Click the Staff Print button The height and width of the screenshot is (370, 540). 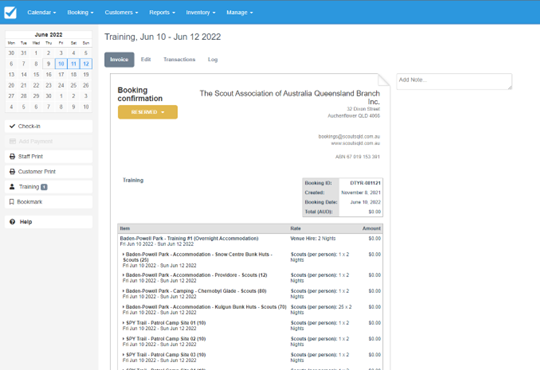tap(49, 156)
